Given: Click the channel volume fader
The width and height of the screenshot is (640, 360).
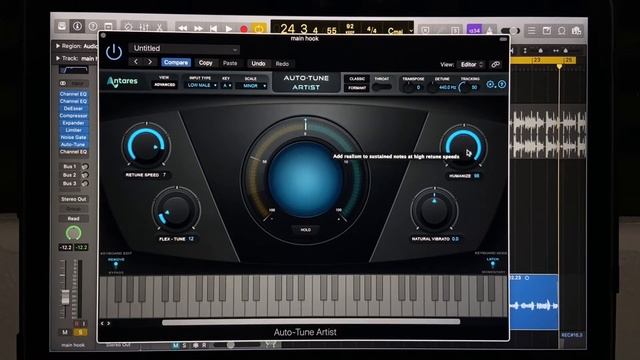Looking at the screenshot, I should 65,296.
